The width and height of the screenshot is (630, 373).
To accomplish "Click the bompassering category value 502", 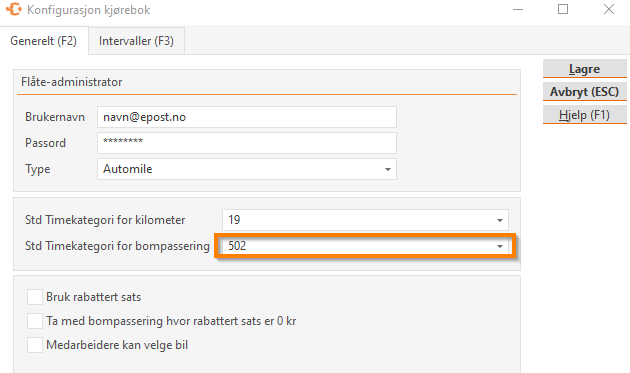I will [x=237, y=246].
